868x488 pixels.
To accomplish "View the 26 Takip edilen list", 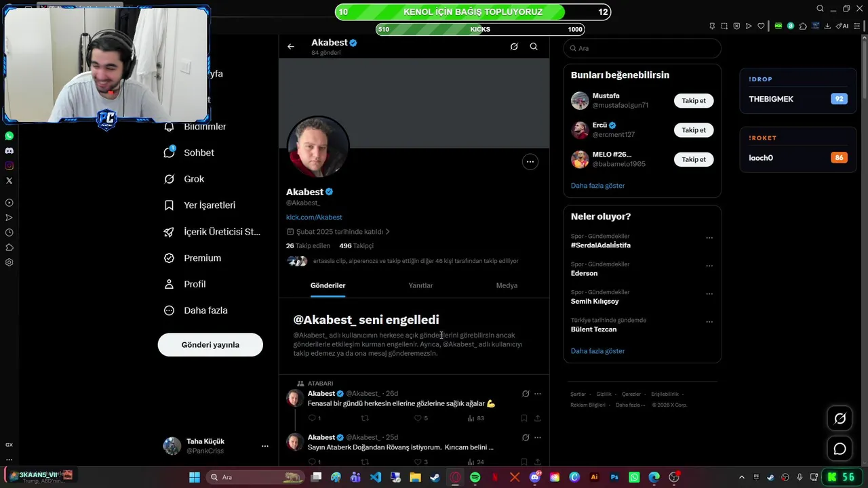I will (x=308, y=246).
